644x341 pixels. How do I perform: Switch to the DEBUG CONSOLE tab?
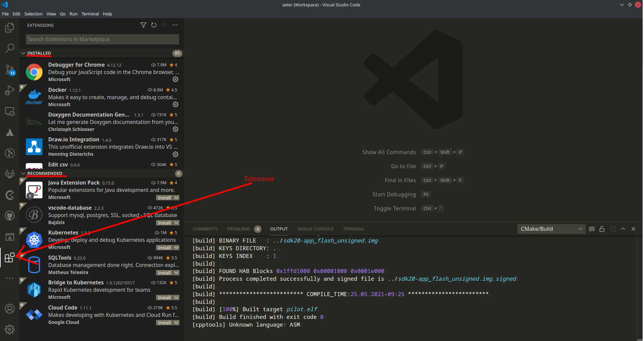click(x=315, y=229)
